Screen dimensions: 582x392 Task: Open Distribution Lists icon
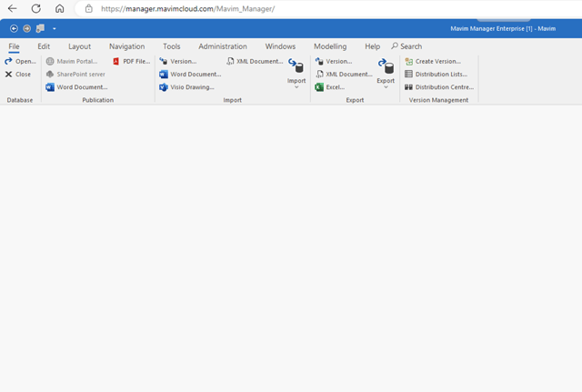[x=408, y=75]
